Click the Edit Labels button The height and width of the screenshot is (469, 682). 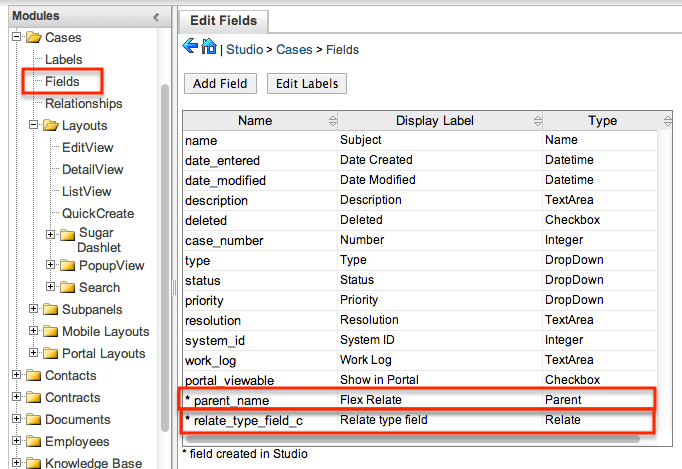point(307,84)
